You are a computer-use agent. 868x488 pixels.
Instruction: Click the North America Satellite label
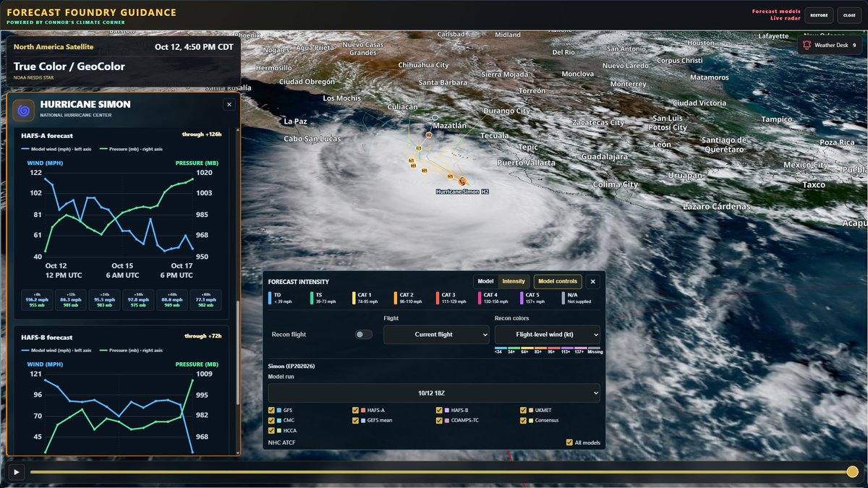(x=54, y=47)
